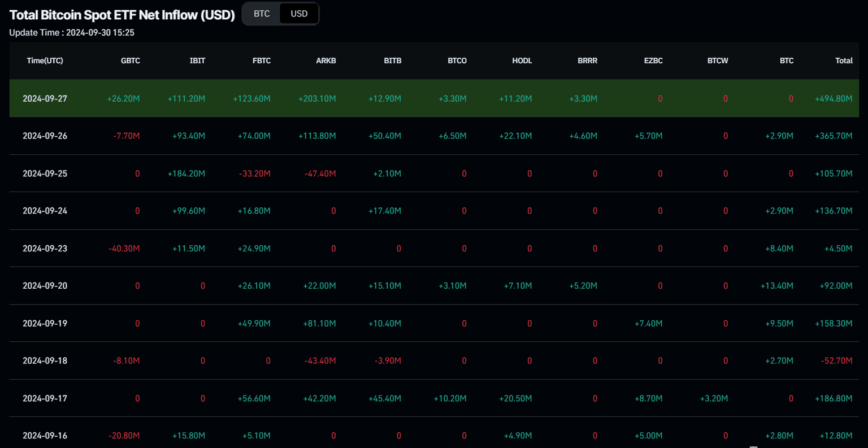Select the 2024-09-16 row date

[x=45, y=436]
